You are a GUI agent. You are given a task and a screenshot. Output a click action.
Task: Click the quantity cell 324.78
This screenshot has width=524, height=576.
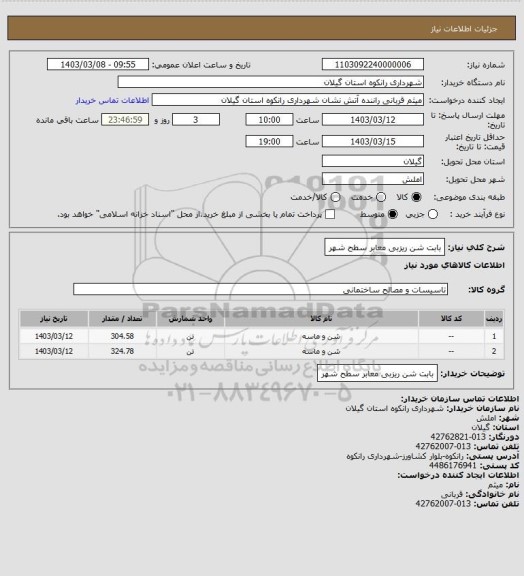pos(122,351)
